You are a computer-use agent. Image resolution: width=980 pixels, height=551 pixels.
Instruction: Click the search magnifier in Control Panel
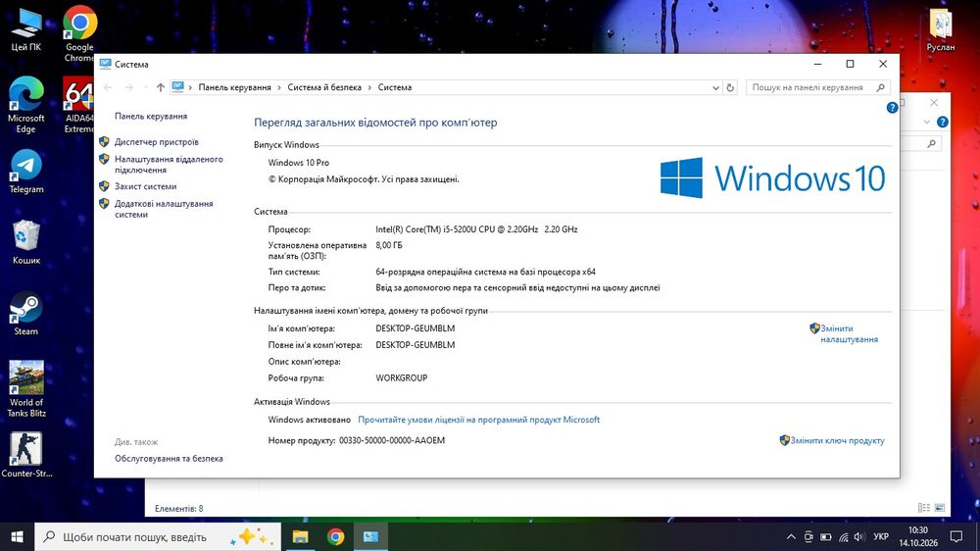(881, 87)
